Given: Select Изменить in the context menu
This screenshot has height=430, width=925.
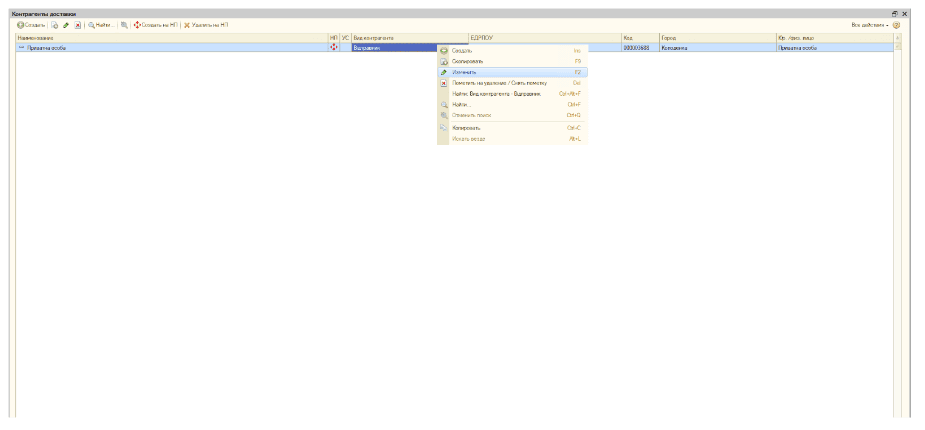Looking at the screenshot, I should [x=464, y=72].
